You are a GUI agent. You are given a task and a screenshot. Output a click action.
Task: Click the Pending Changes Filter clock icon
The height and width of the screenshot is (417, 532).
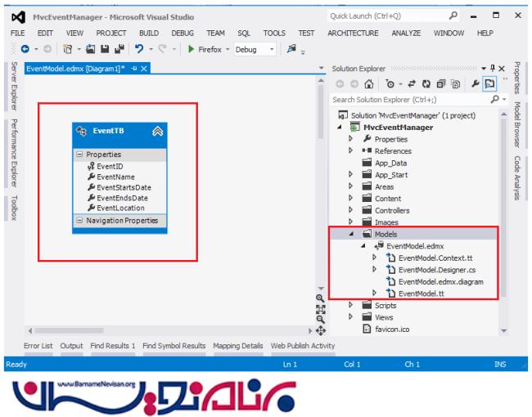point(390,83)
